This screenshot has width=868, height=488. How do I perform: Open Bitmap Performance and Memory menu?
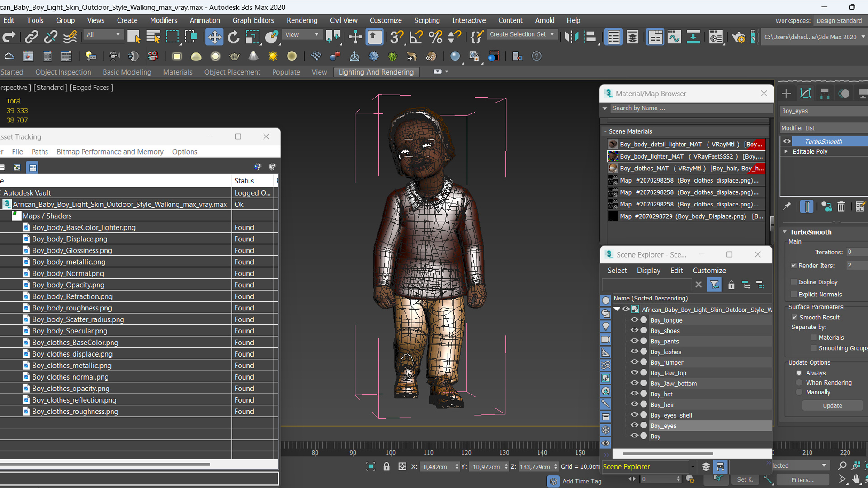click(x=110, y=152)
